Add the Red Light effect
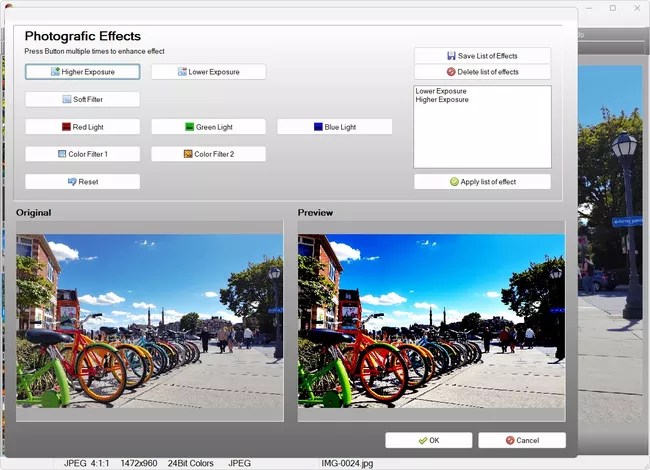 point(82,127)
